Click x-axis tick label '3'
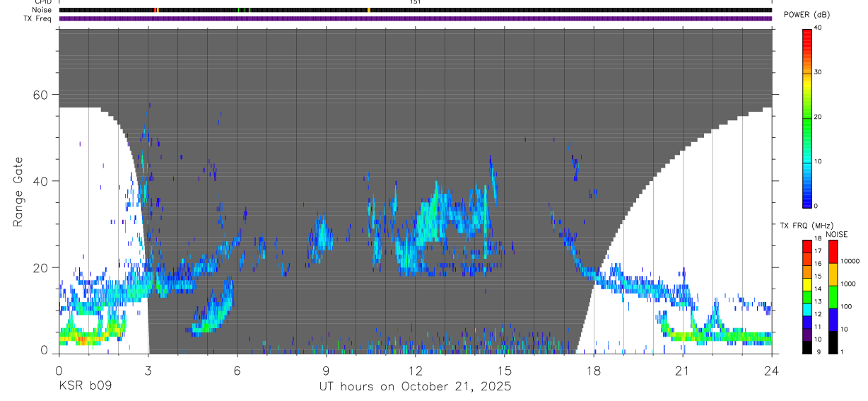This screenshot has width=868, height=401. coord(148,371)
